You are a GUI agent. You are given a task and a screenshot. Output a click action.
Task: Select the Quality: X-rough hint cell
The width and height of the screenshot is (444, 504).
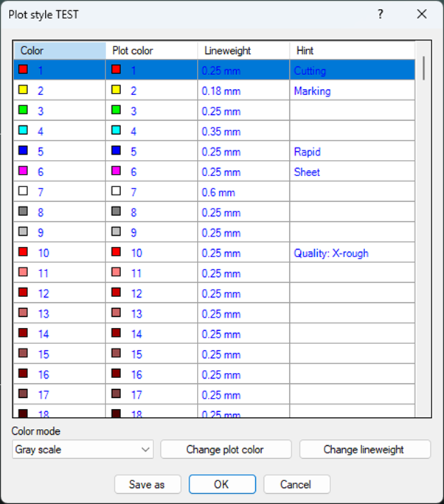point(353,253)
